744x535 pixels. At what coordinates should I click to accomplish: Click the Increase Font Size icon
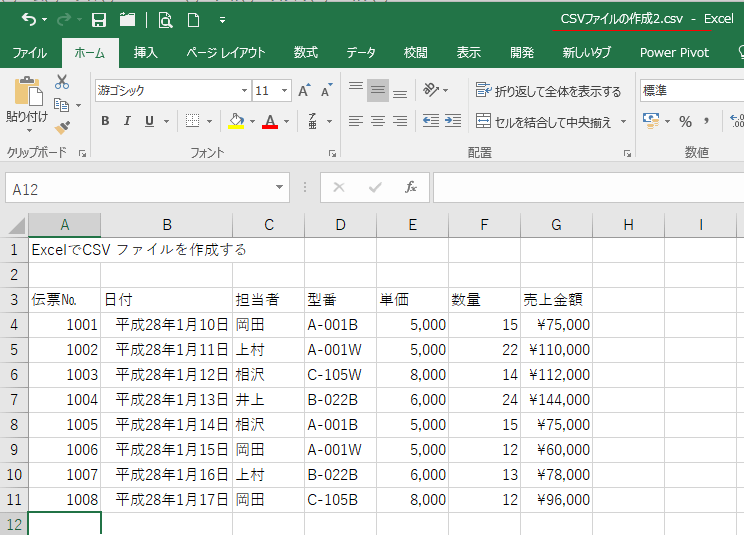[304, 91]
